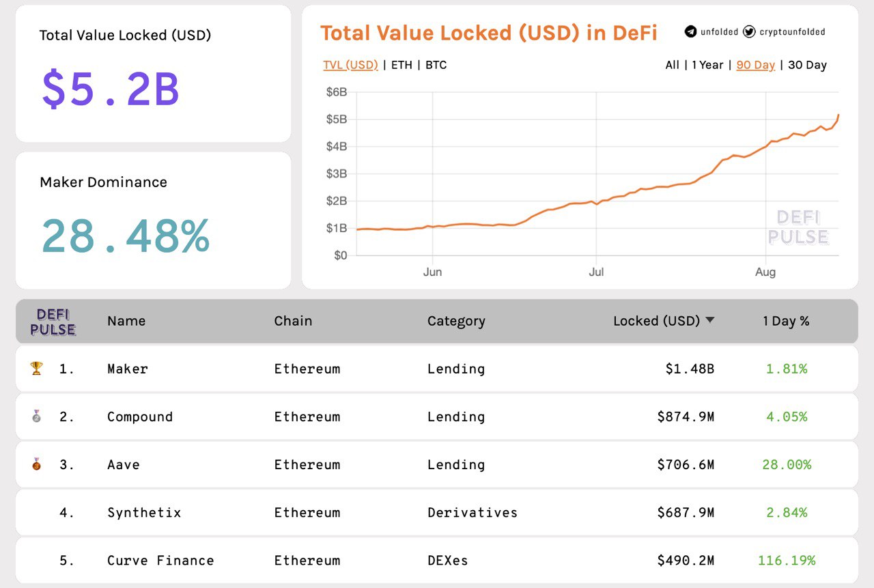Click the 116.19% daily change
Image resolution: width=874 pixels, height=588 pixels.
(x=787, y=560)
